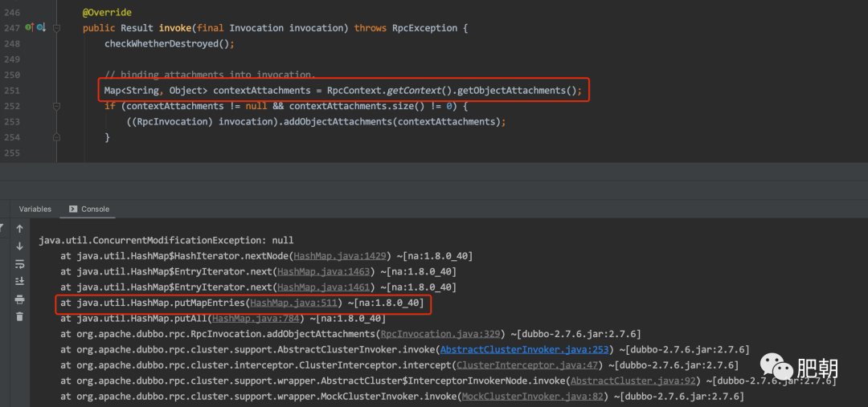Toggle soft-wrap in the console toolbar
Viewport: 868px width, 407px height.
(20, 264)
